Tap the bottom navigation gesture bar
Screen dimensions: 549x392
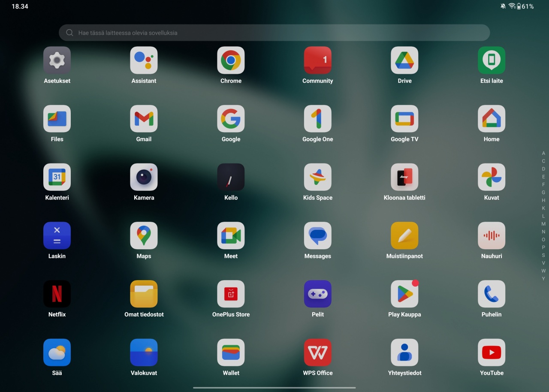[x=274, y=388]
